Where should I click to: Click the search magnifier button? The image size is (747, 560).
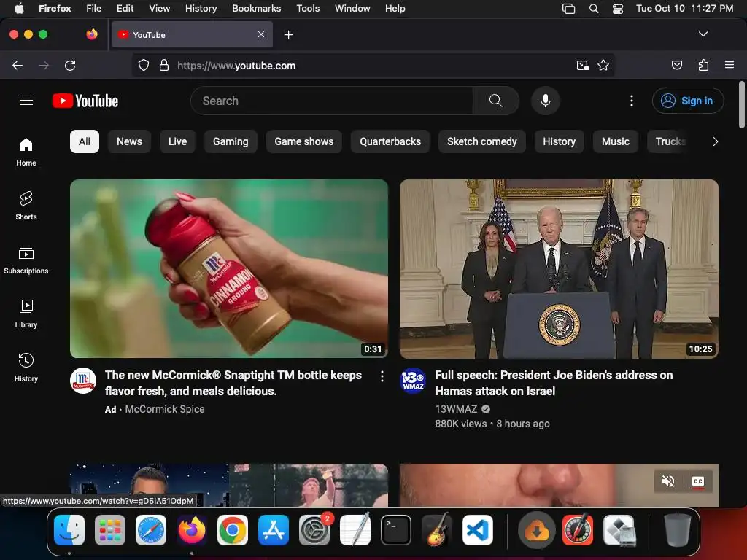coord(495,101)
